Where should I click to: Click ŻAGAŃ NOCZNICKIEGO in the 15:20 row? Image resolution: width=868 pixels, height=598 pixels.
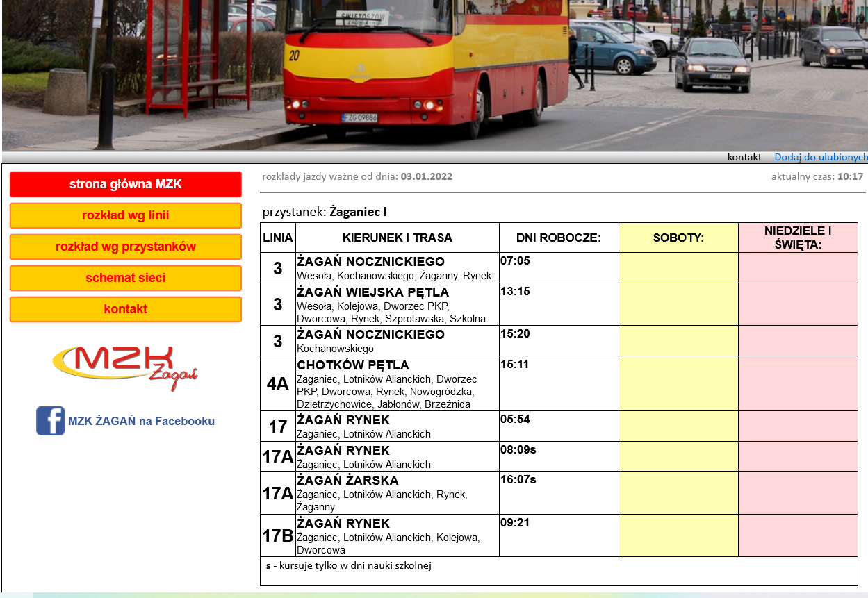370,335
